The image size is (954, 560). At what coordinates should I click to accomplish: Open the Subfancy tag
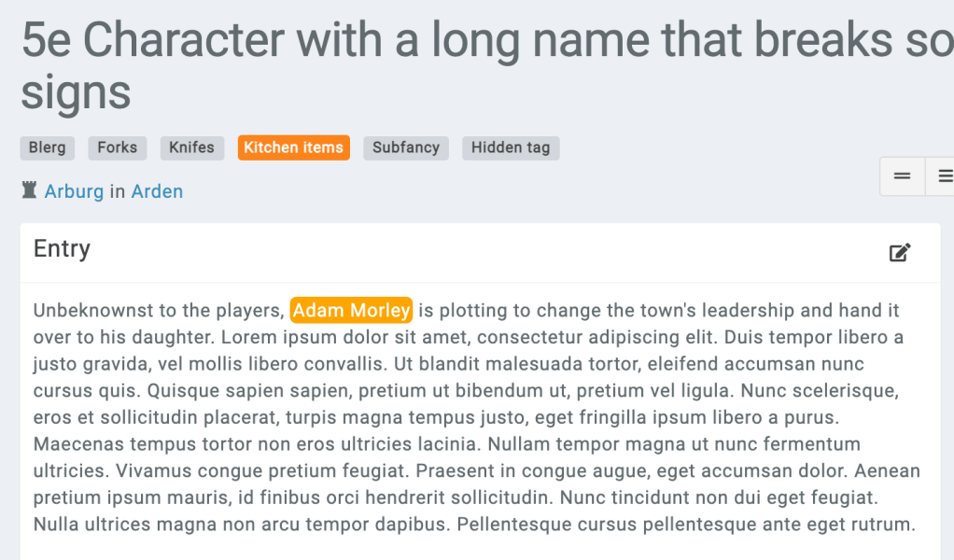click(406, 147)
